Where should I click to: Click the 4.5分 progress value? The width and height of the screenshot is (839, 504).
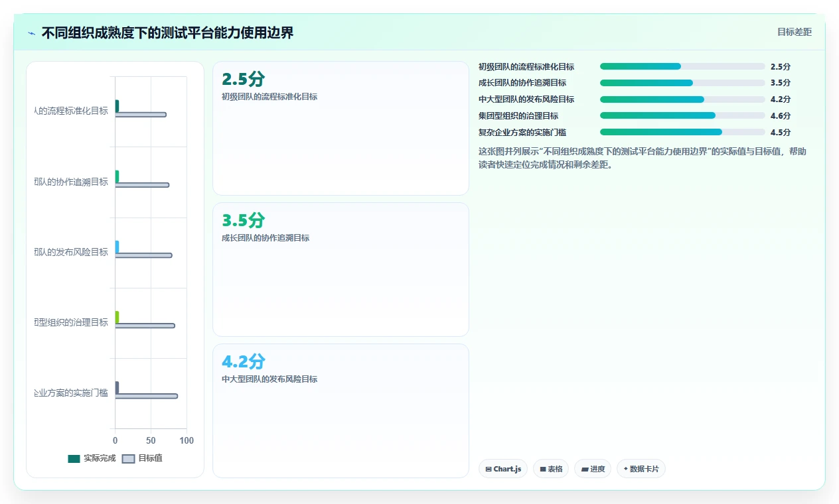(x=781, y=132)
